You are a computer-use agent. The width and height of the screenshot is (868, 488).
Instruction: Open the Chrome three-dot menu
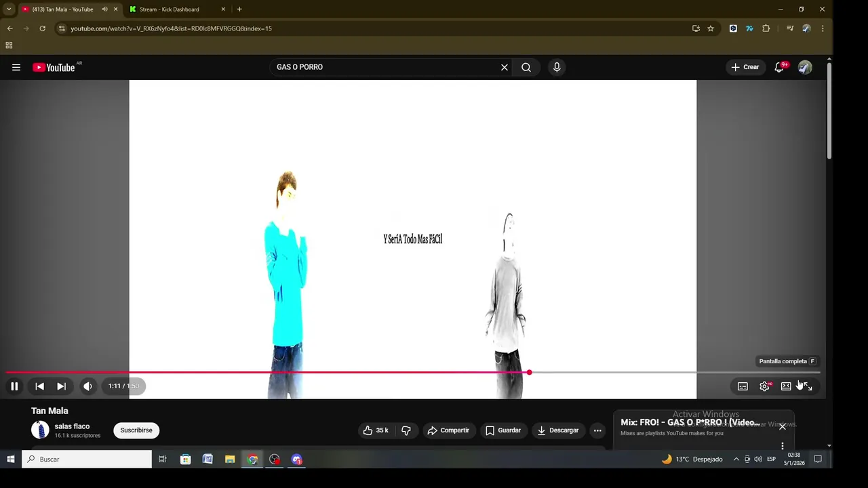[x=823, y=28]
